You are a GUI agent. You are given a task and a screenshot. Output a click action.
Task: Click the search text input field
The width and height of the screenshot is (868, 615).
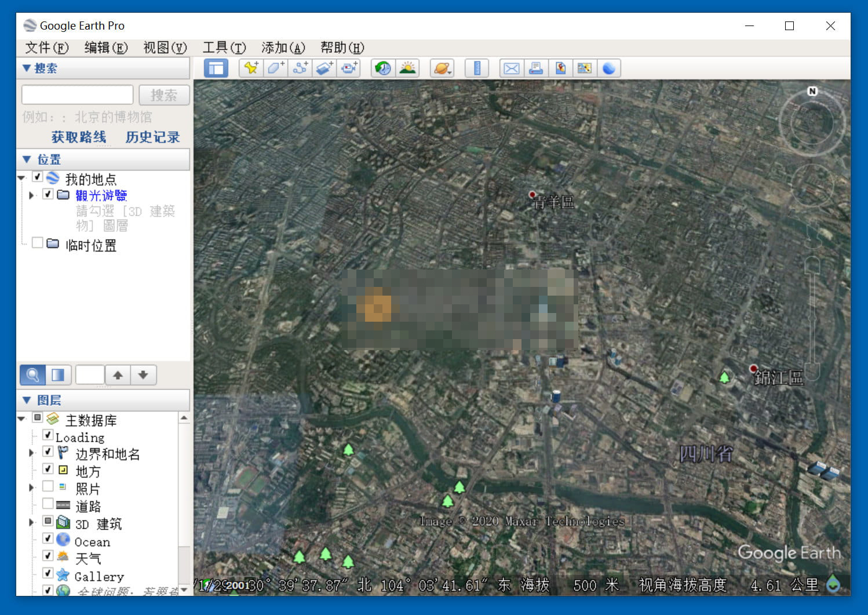pos(77,95)
